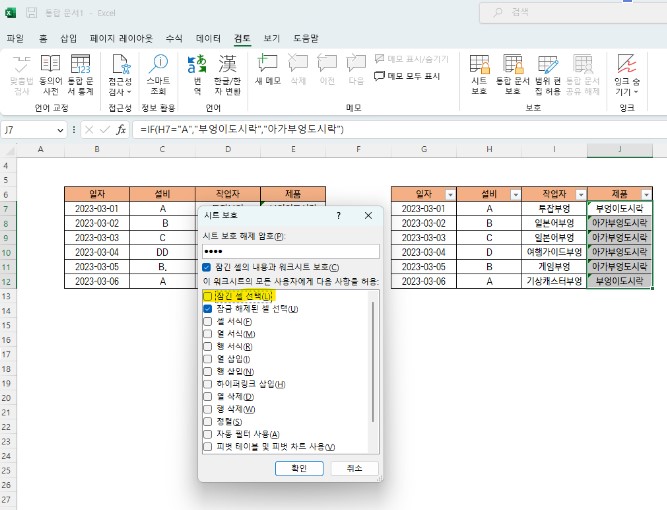Uncheck select unlocked cells (잠금 해제된 셀 선택)
The image size is (667, 510).
point(208,309)
